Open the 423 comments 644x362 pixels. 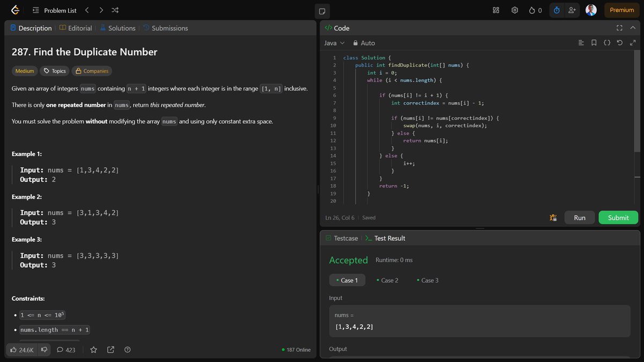click(x=66, y=350)
